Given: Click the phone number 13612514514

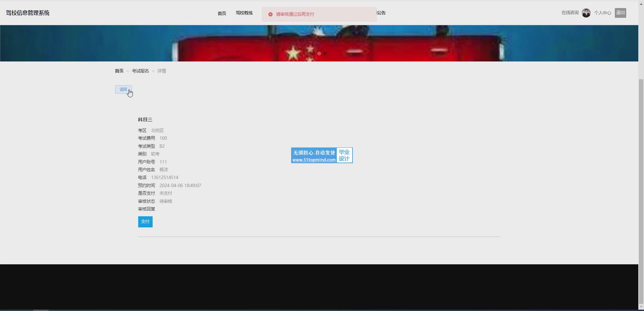Looking at the screenshot, I should coord(165,177).
